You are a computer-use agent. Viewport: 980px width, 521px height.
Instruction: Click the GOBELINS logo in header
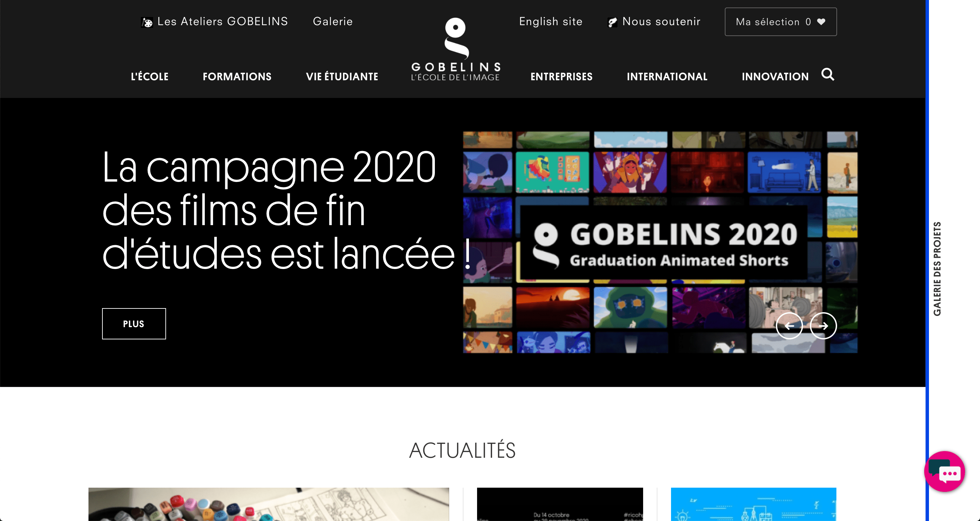(x=455, y=49)
